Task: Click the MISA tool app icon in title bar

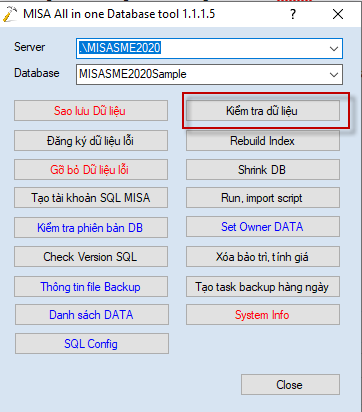Action: pyautogui.click(x=10, y=14)
